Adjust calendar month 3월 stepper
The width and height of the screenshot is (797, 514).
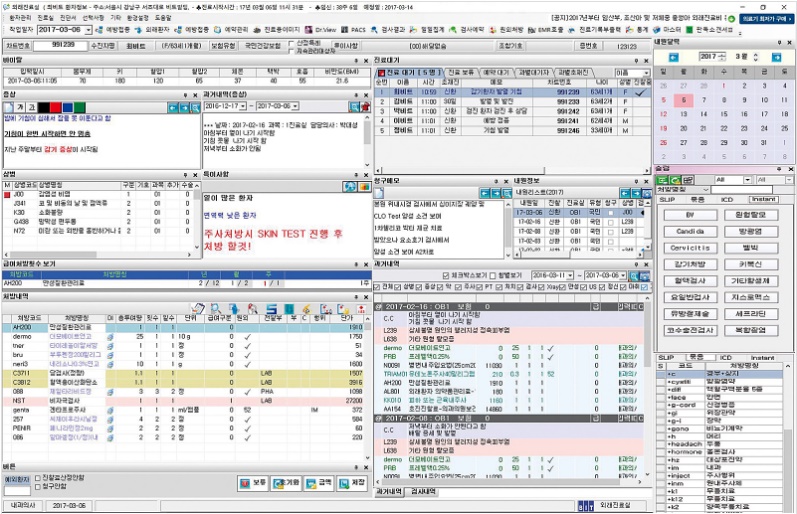[x=755, y=57]
